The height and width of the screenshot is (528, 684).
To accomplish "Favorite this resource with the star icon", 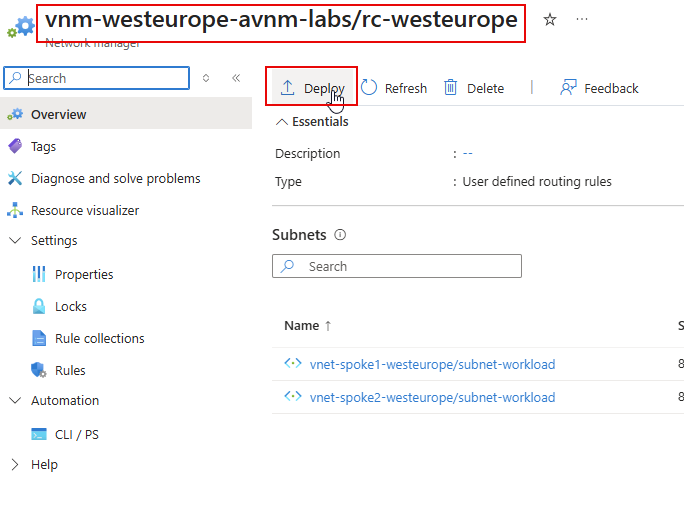I will [x=550, y=19].
